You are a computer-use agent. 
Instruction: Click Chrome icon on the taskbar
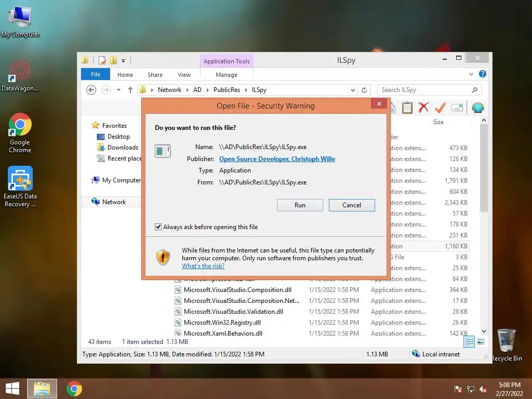pos(74,389)
